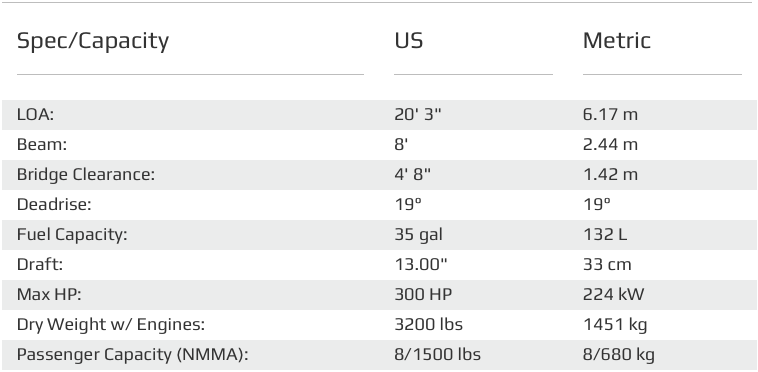758x372 pixels.
Task: Click the Fuel Capacity row label
Action: tap(72, 235)
